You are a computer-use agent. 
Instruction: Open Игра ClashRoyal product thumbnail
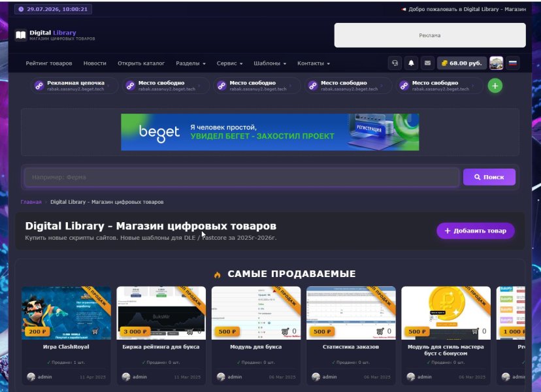click(x=66, y=313)
